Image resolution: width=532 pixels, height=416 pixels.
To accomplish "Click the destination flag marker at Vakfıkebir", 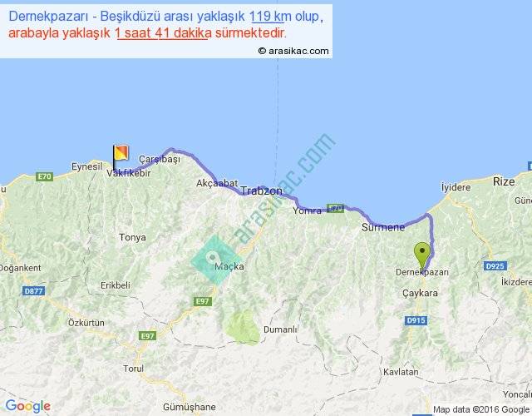I will [x=121, y=154].
